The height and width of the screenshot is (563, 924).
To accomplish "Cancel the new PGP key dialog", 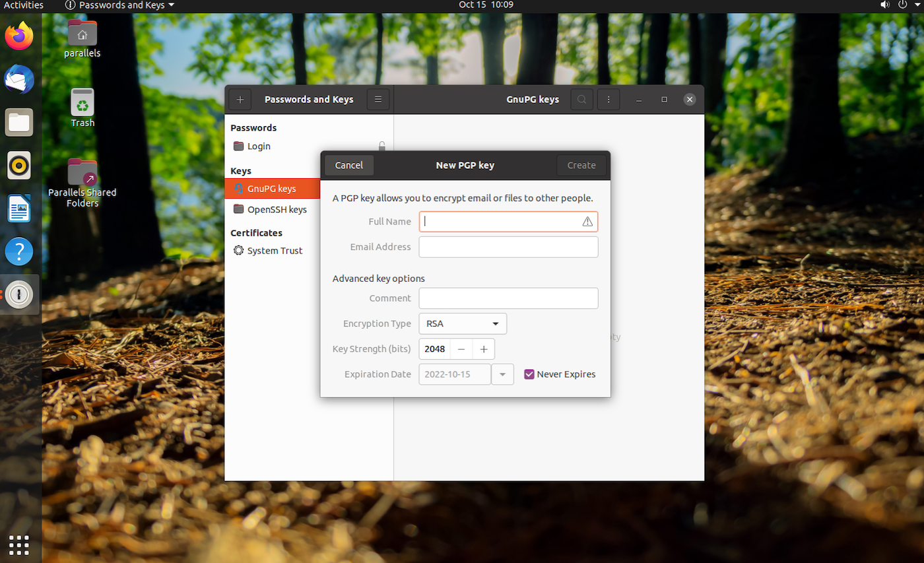I will tap(348, 165).
